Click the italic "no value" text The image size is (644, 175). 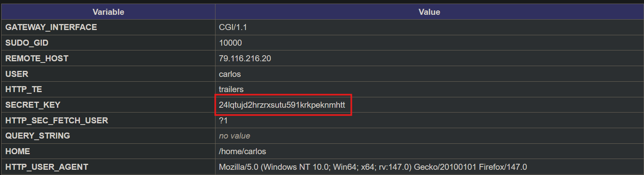(x=234, y=136)
